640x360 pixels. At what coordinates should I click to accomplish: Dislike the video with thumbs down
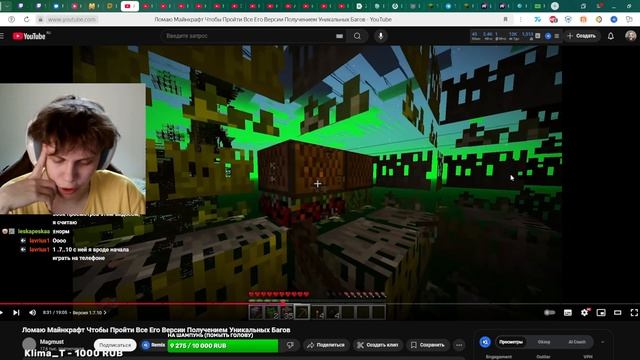click(x=290, y=345)
